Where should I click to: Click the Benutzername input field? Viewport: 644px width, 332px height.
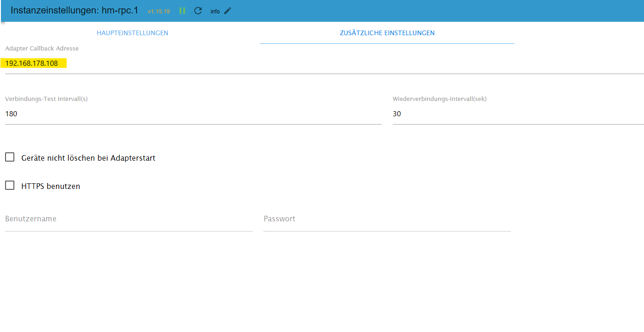[129, 219]
